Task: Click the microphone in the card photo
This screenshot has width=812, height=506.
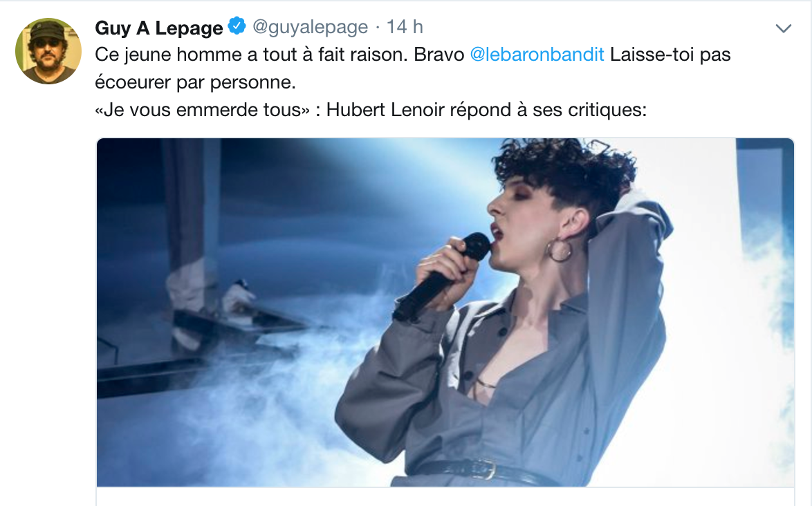Action: point(441,277)
